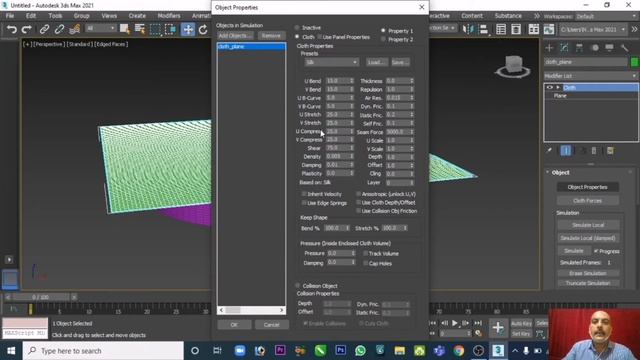This screenshot has height=360, width=640.
Task: Enable the Use Edge Springs checkbox
Action: (304, 203)
